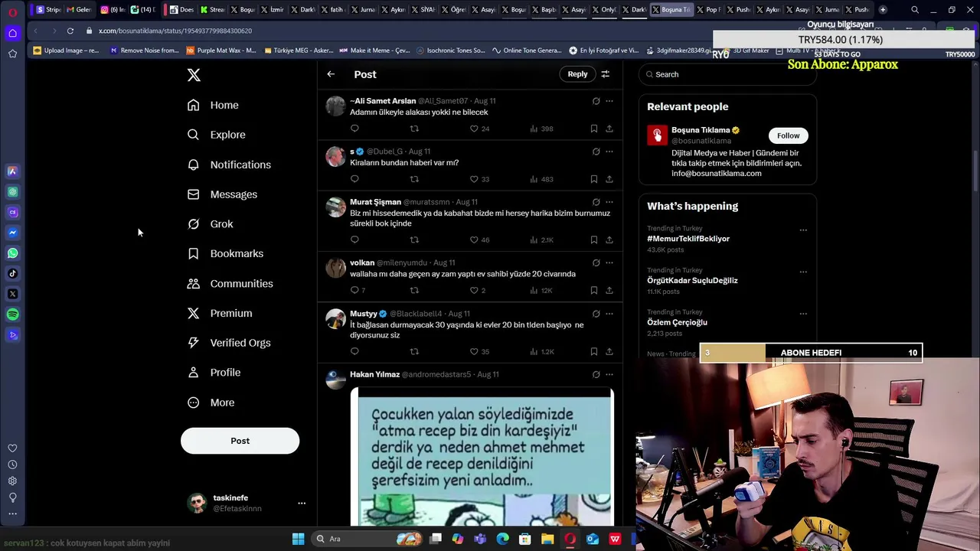Open the Make it Meme bookmark

click(x=374, y=51)
